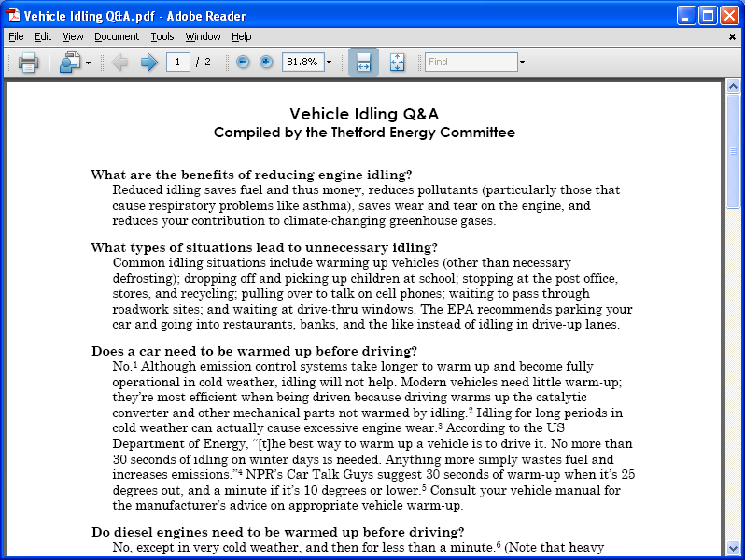Toggle the Fit Width scrolling mode
This screenshot has width=745, height=560.
pos(363,62)
